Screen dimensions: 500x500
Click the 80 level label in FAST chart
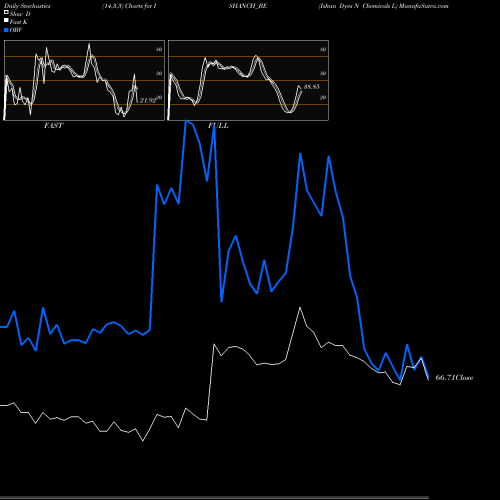(159, 49)
